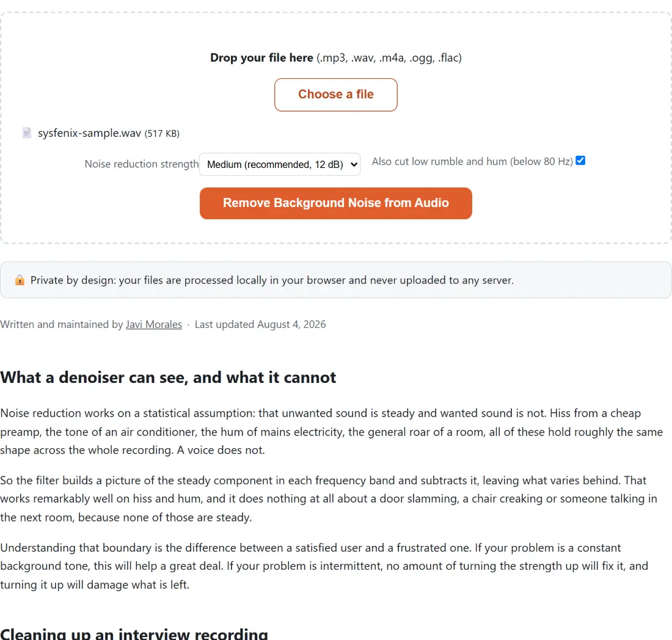
Task: Click the (517 KB) file size text
Action: click(x=162, y=134)
